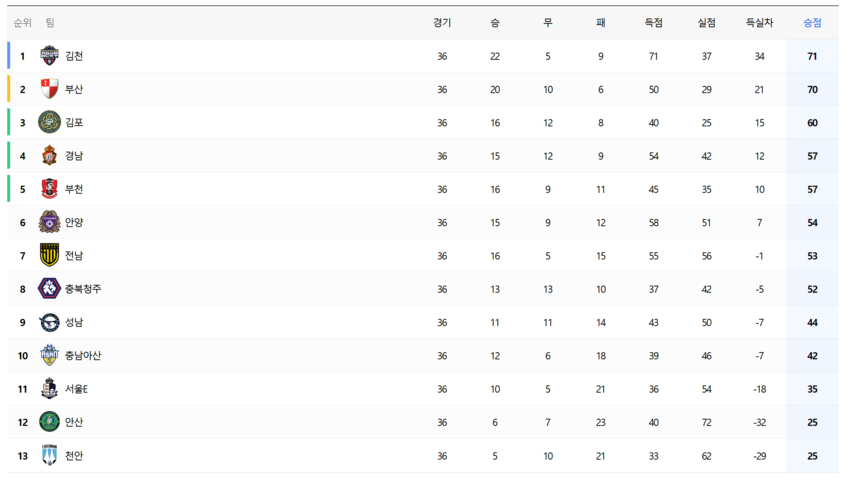The width and height of the screenshot is (850, 480).
Task: Click the 순위 column header
Action: (22, 23)
